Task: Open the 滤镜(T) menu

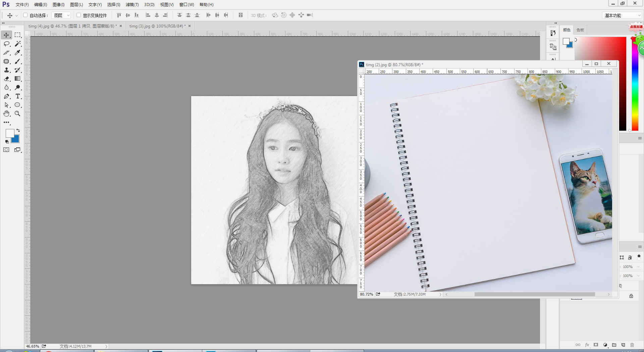Action: 132,5
